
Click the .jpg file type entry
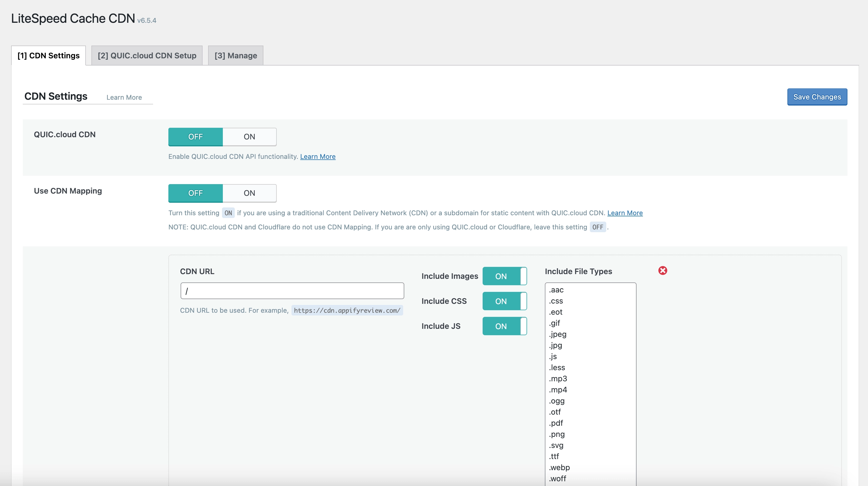click(x=555, y=345)
